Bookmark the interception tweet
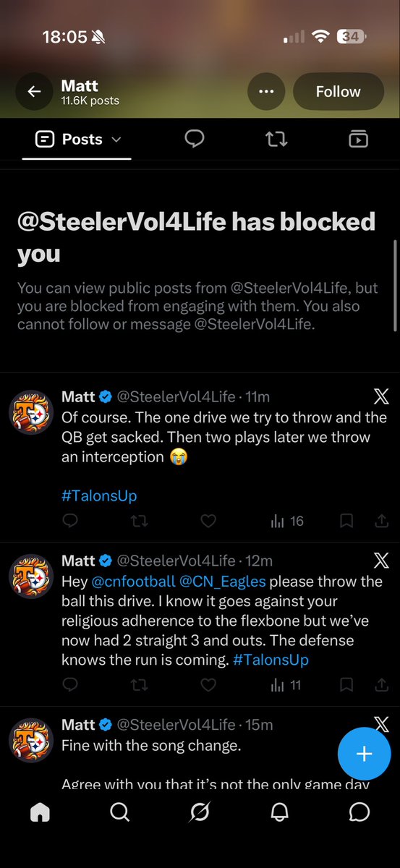This screenshot has height=868, width=400. [346, 520]
